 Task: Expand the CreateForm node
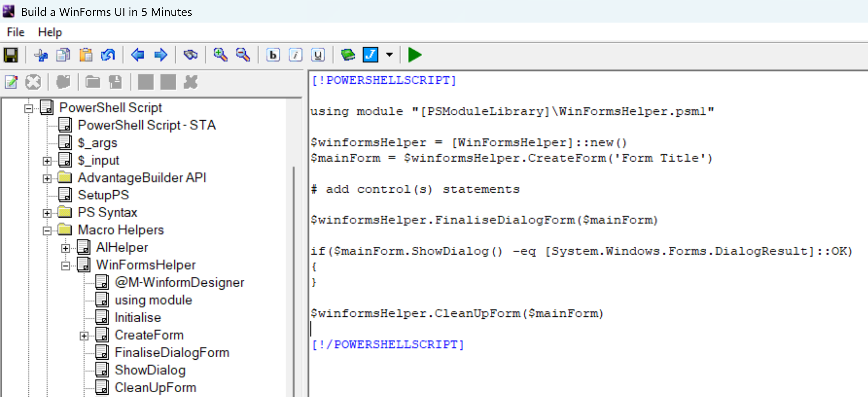click(x=84, y=336)
